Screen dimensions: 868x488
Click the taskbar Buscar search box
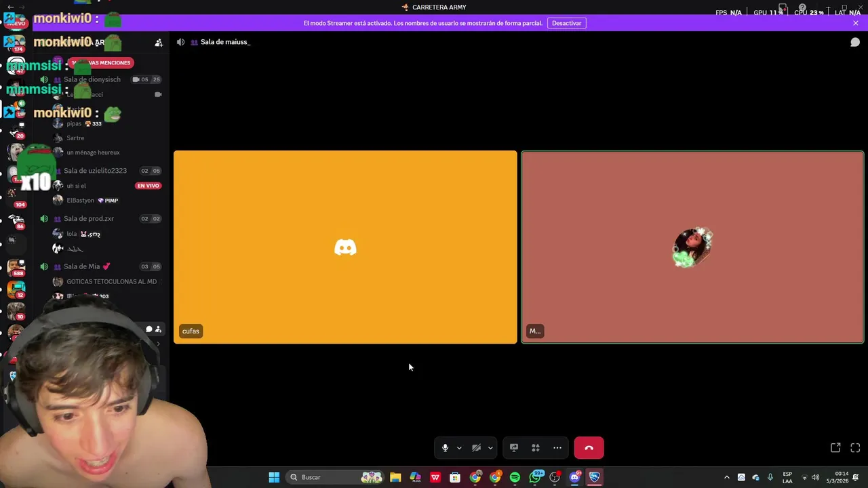tap(335, 477)
